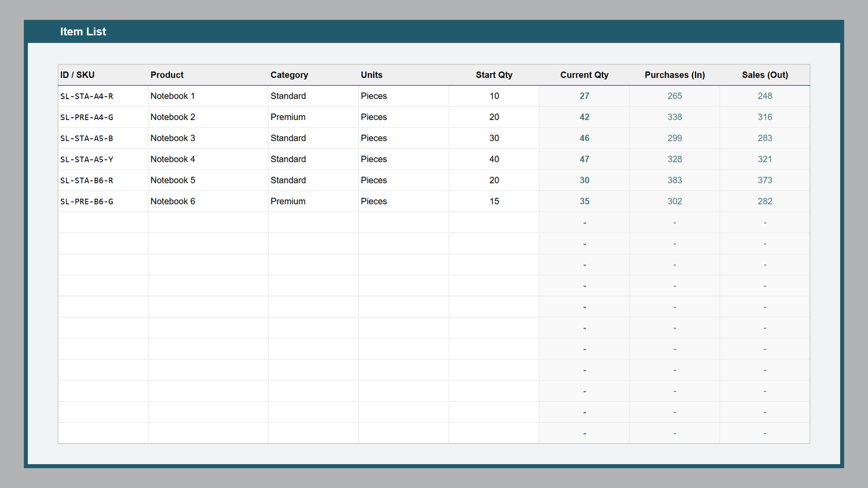The width and height of the screenshot is (868, 488).
Task: Click the Start Qty column header
Action: click(x=494, y=75)
